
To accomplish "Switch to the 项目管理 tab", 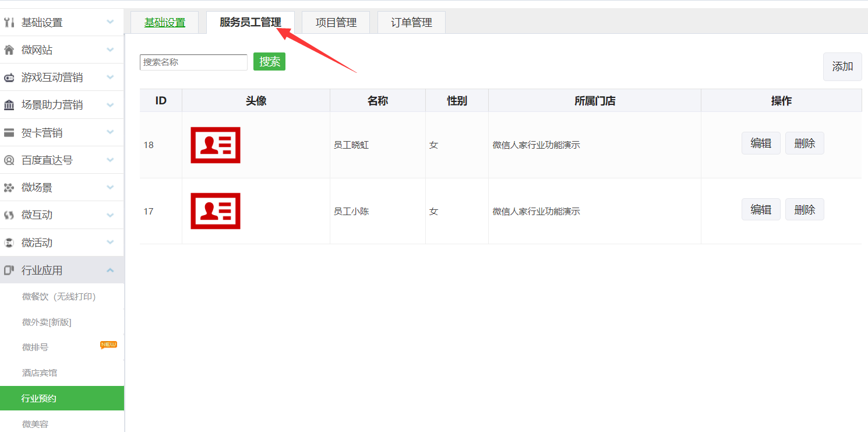I will click(x=336, y=23).
